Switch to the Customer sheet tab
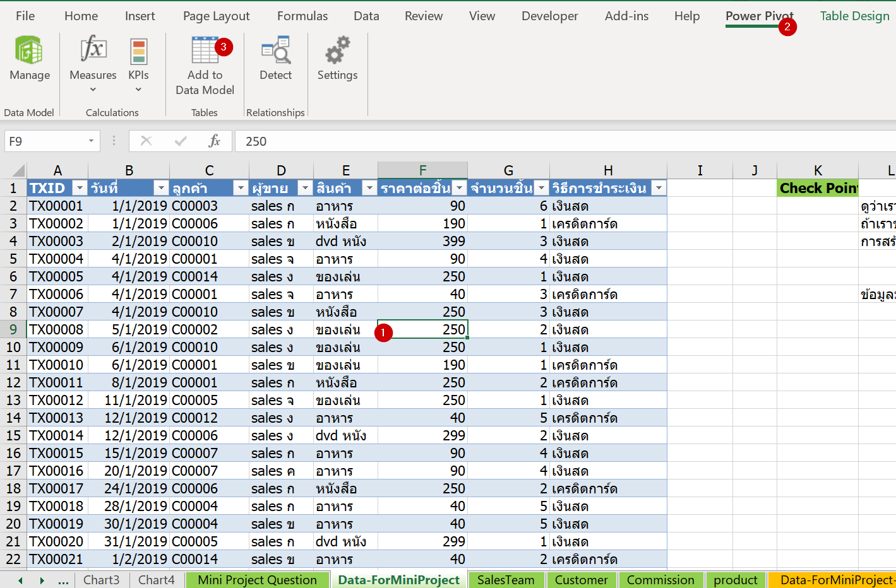Screen dimensions: 896x588 [582, 579]
